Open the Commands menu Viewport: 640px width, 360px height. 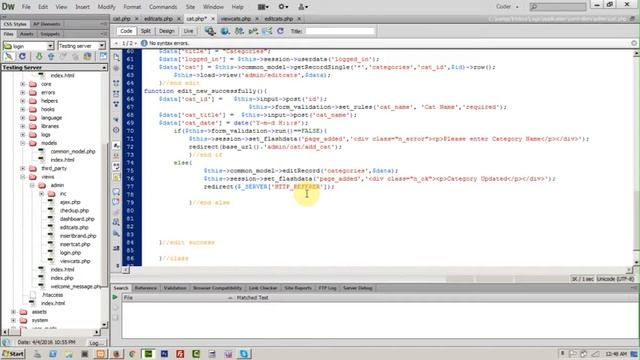coord(163,7)
